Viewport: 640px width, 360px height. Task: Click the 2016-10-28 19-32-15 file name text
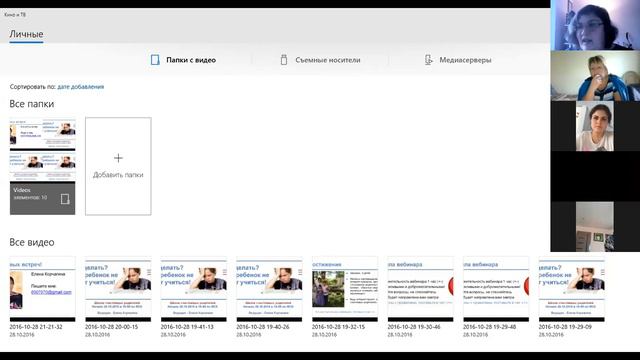tap(338, 327)
